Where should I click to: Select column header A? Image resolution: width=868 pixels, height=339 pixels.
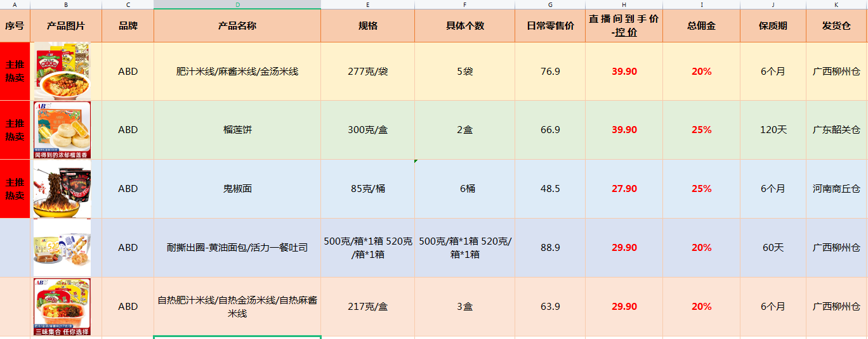(15, 4)
